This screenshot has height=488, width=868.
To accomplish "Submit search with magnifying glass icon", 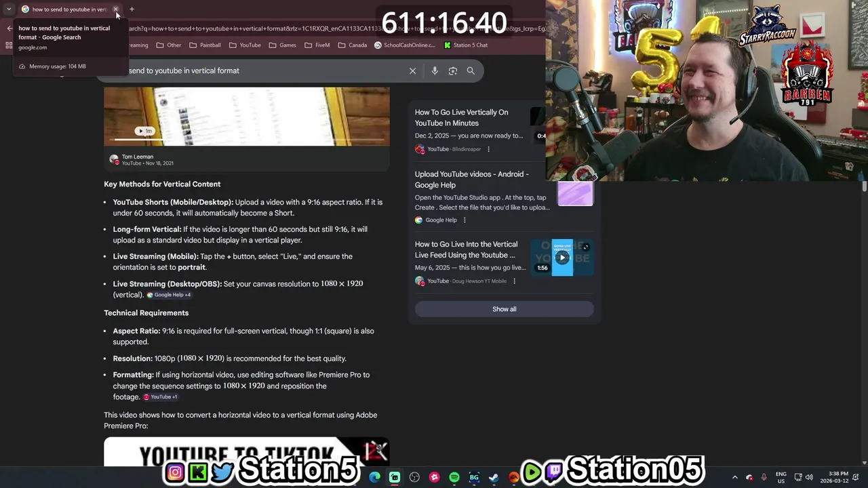I will click(471, 70).
